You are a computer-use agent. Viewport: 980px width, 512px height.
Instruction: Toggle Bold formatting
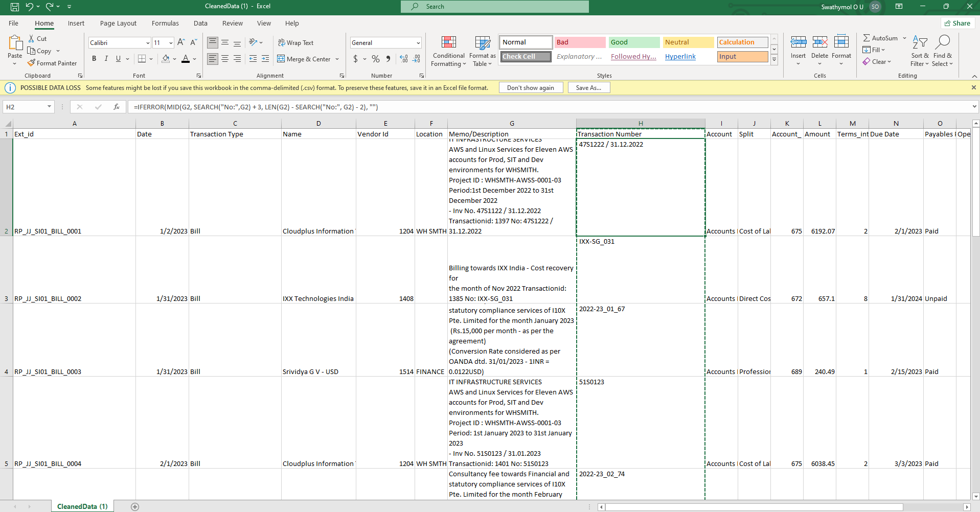pyautogui.click(x=94, y=59)
